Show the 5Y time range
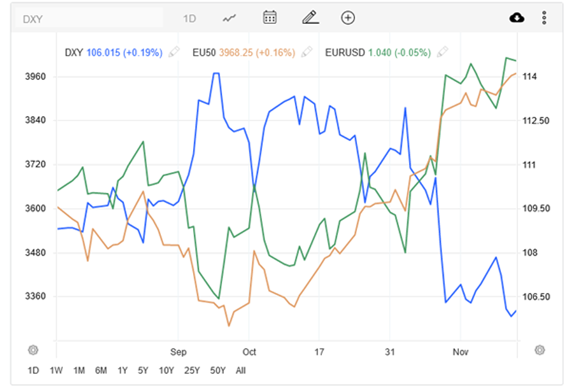 tap(143, 370)
